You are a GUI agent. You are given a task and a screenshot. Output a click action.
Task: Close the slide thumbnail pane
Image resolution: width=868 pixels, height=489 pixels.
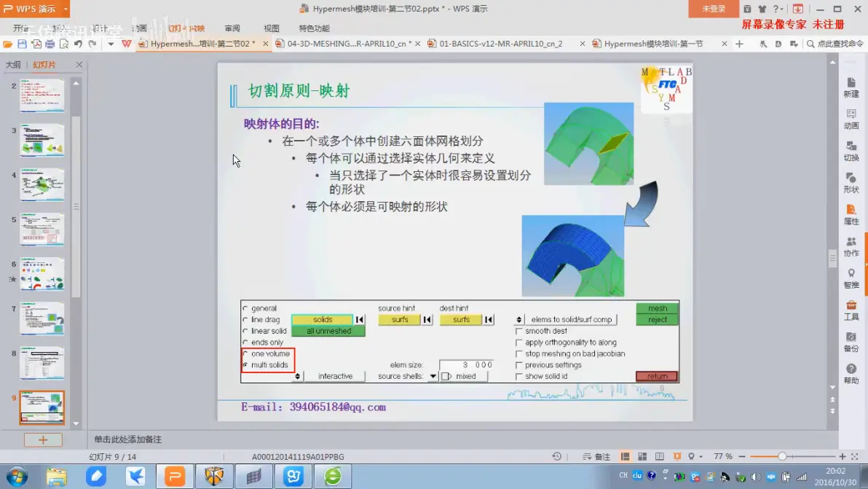tap(79, 65)
